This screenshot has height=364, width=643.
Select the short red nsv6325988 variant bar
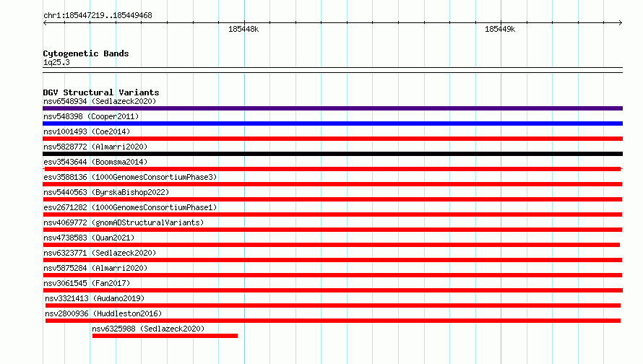pyautogui.click(x=165, y=336)
